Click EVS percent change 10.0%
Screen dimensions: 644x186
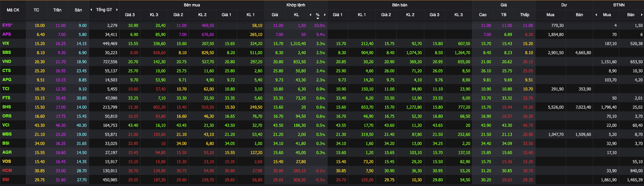pos(319,26)
